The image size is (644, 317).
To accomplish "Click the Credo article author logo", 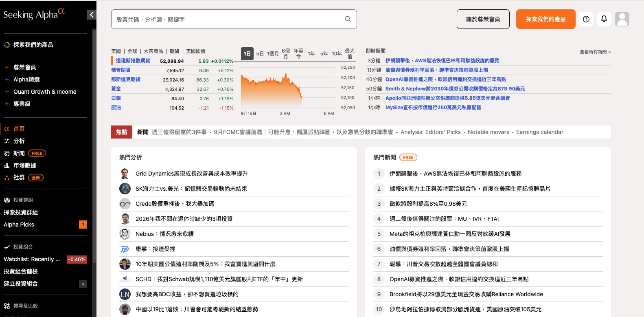I will pos(125,204).
